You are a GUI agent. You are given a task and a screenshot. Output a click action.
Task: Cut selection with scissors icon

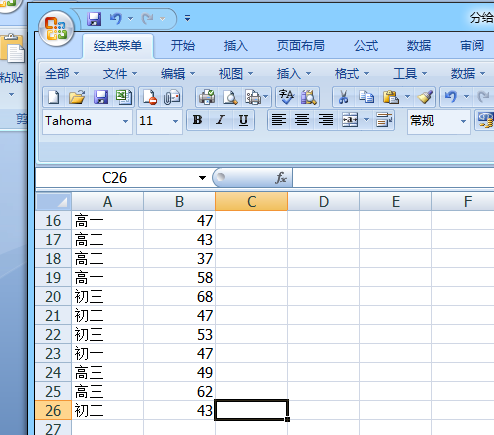point(343,97)
